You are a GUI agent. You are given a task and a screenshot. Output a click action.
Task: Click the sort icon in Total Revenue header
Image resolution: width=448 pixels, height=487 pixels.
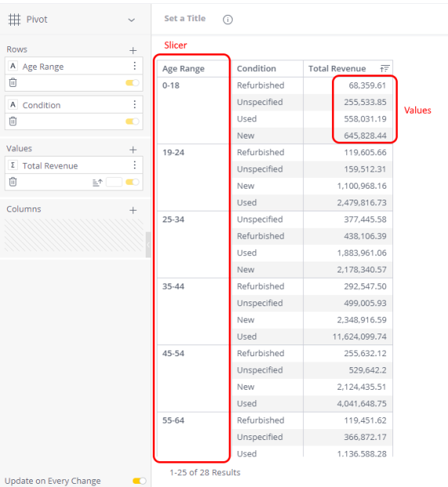(x=385, y=68)
